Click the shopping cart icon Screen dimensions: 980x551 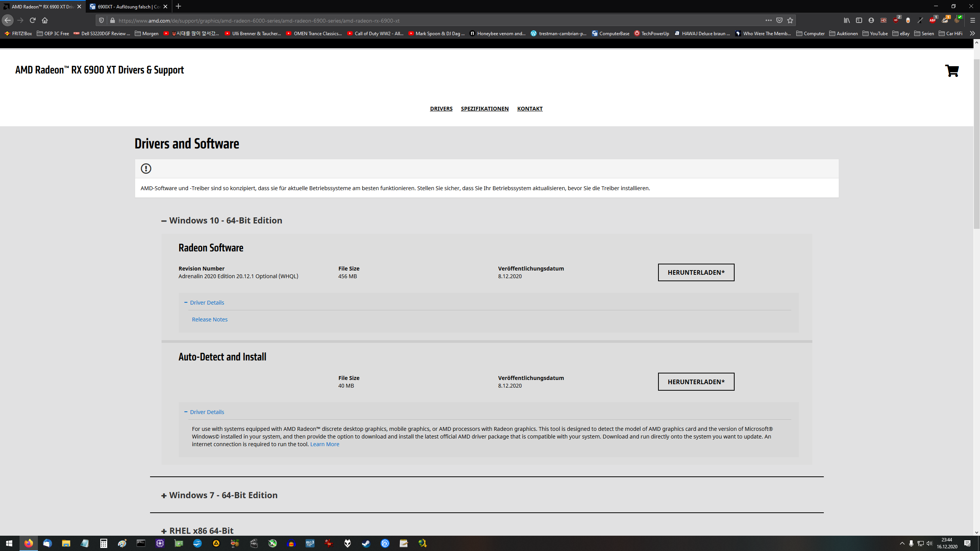(952, 71)
